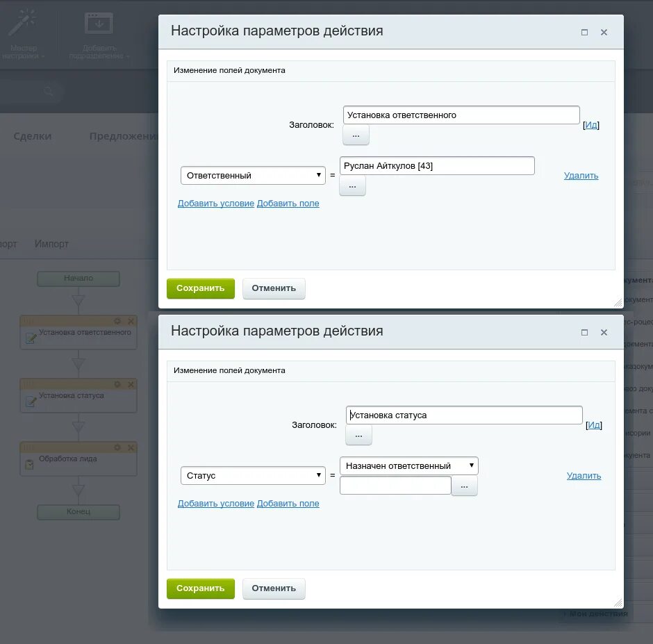Select the Начало workflow block
The height and width of the screenshot is (644, 653).
(78, 279)
